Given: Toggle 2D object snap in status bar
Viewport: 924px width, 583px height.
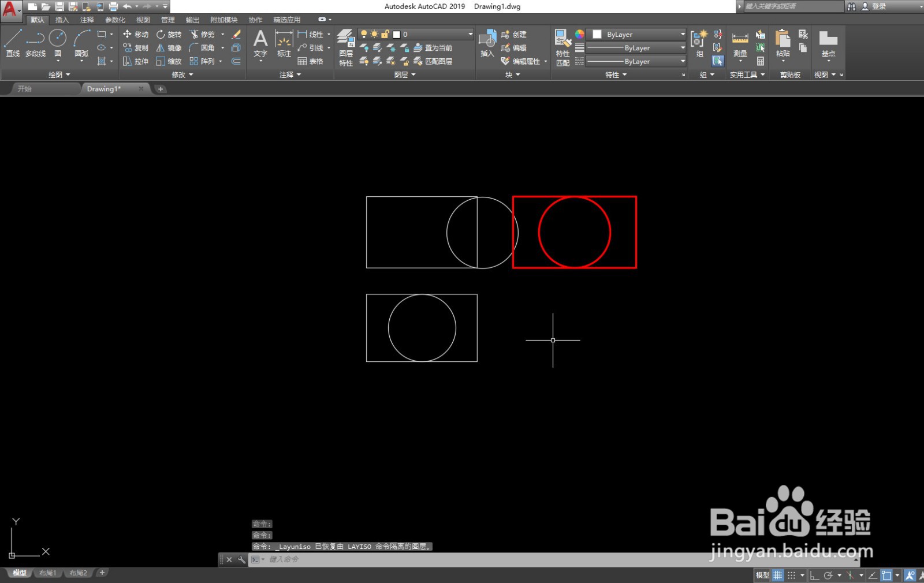Looking at the screenshot, I should 886,575.
